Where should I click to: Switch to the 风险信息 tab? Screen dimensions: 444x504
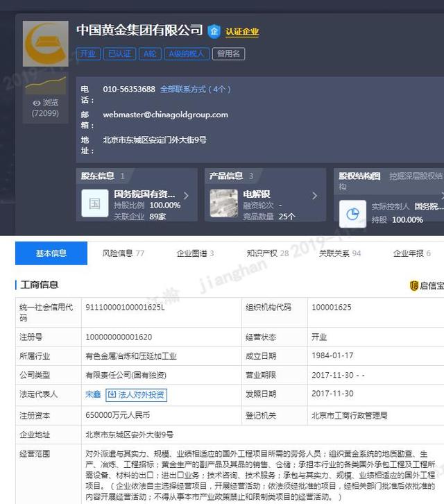[x=123, y=253]
